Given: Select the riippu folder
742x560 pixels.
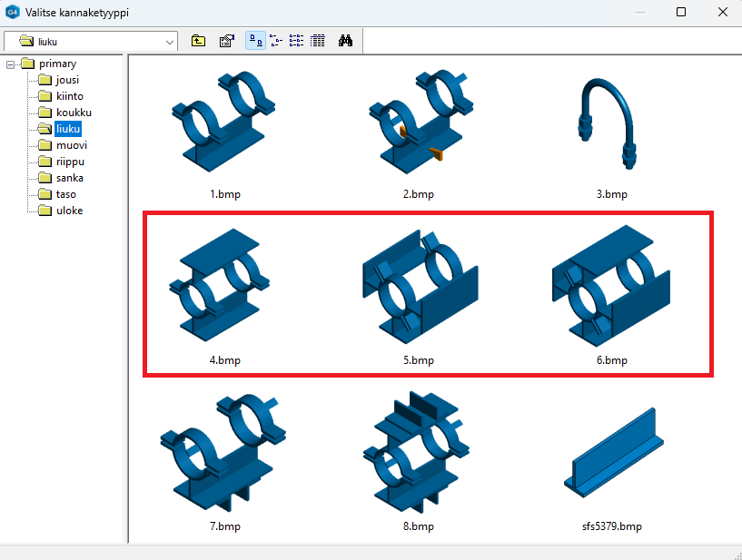Looking at the screenshot, I should click(x=69, y=162).
